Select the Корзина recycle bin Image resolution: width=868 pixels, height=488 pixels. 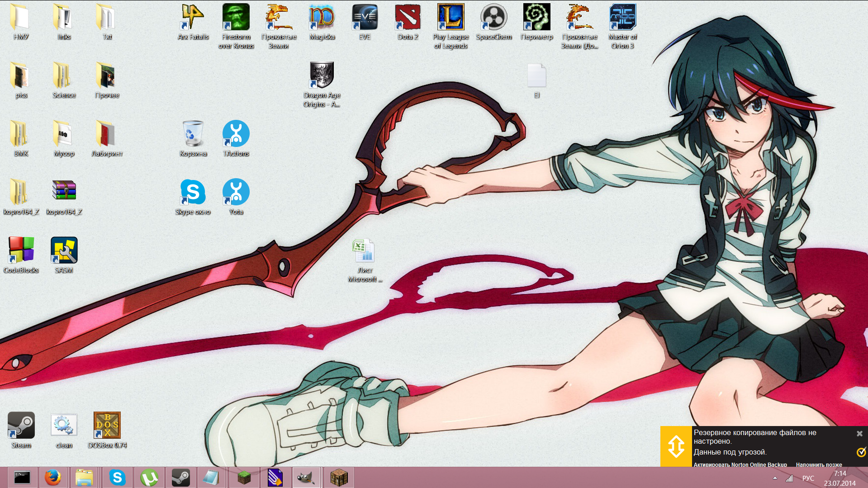tap(193, 138)
